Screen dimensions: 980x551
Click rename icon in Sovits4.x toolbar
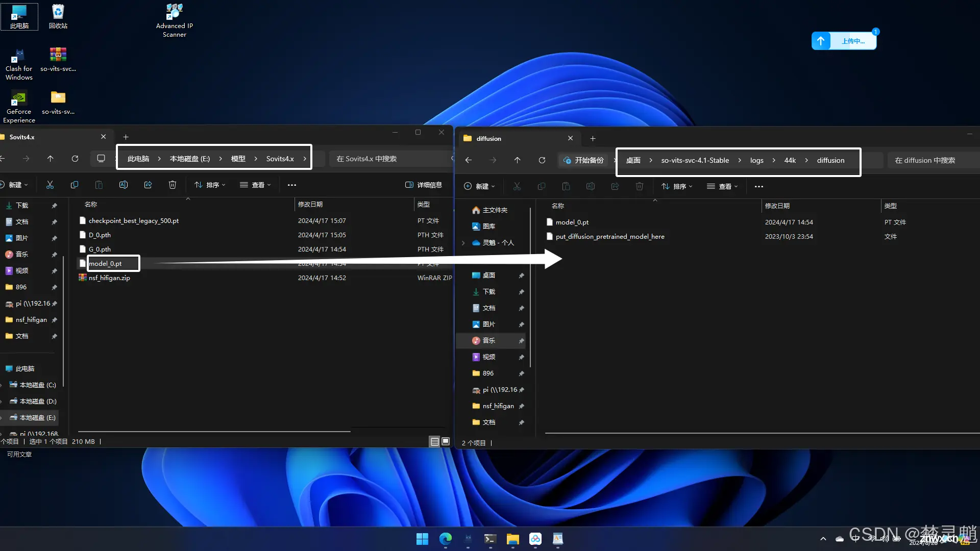123,185
